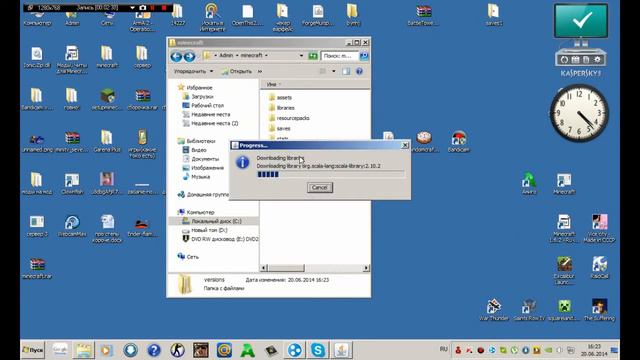640x360 pixels.
Task: Click the analog clock desktop gadget
Action: (x=579, y=113)
